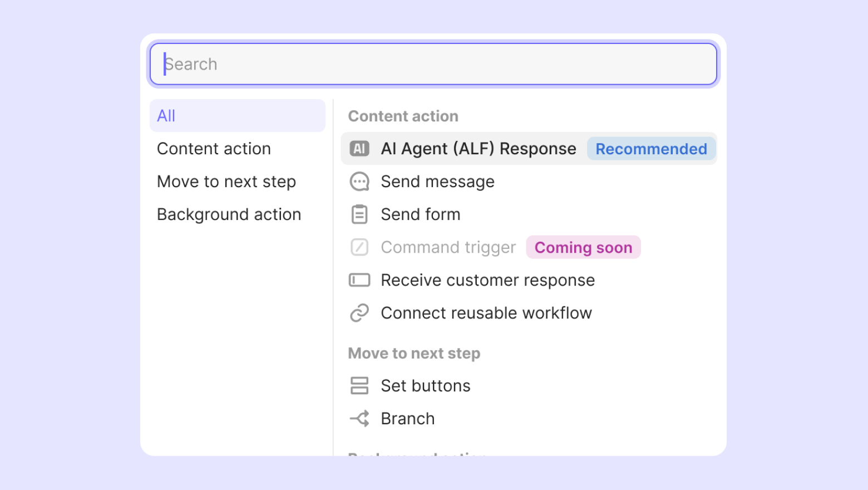Click the AI Agent (ALF) Response icon
Image resolution: width=868 pixels, height=490 pixels.
click(x=359, y=149)
